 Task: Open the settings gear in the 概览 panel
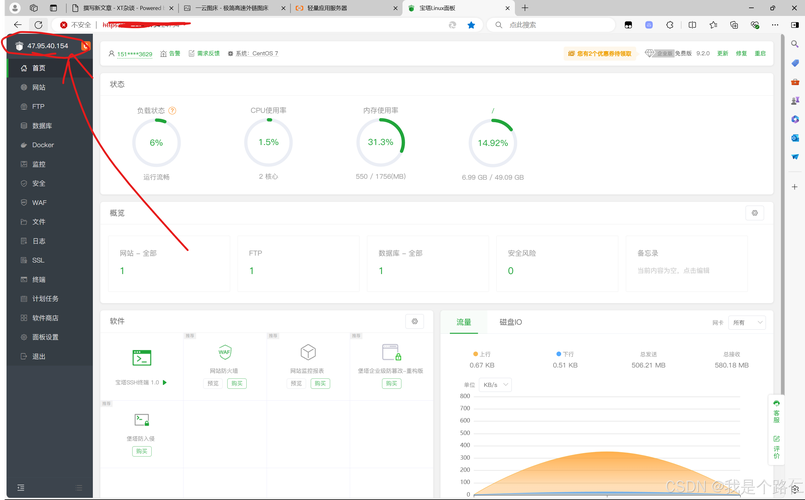pyautogui.click(x=754, y=213)
